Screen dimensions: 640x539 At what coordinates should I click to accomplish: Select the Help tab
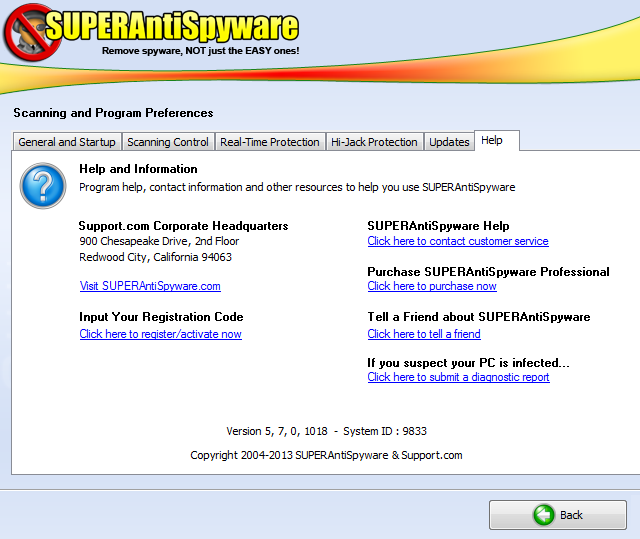pos(492,141)
